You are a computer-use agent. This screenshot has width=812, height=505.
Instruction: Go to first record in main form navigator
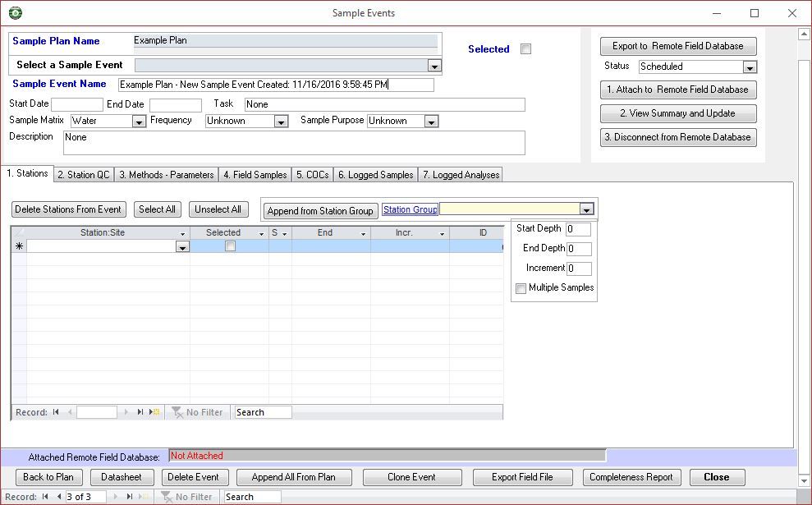(46, 497)
